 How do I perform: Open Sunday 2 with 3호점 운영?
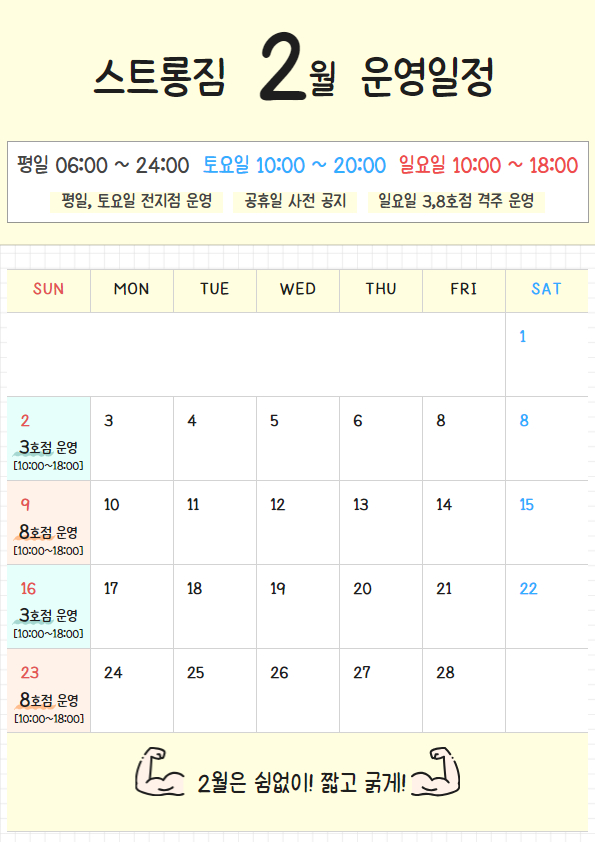48,439
